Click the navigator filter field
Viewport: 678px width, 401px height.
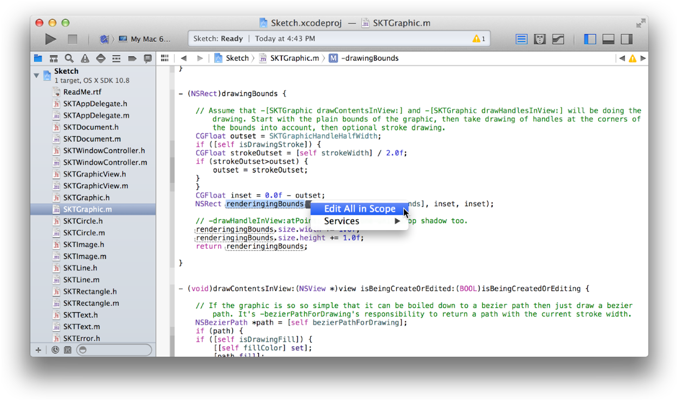click(x=114, y=350)
